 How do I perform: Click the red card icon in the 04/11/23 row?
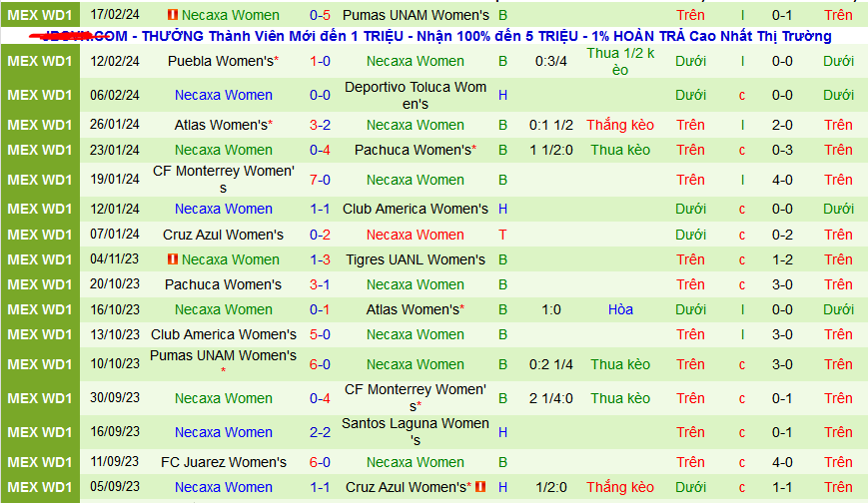tap(172, 259)
